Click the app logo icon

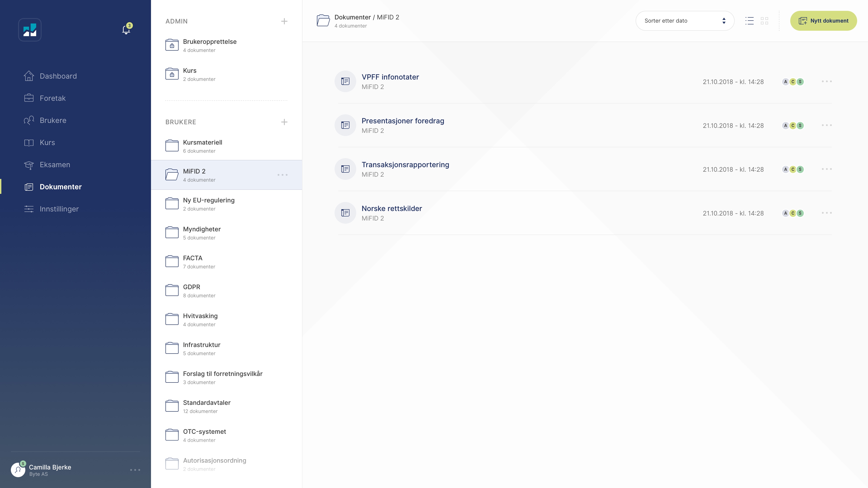[30, 30]
